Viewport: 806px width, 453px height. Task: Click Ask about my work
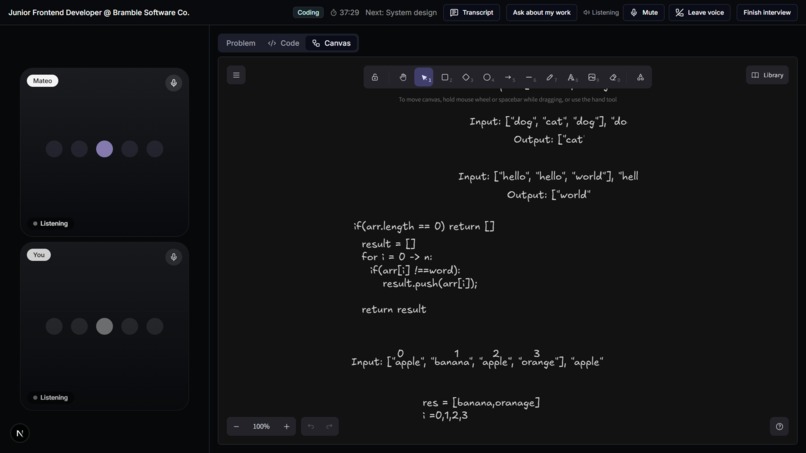(x=541, y=12)
